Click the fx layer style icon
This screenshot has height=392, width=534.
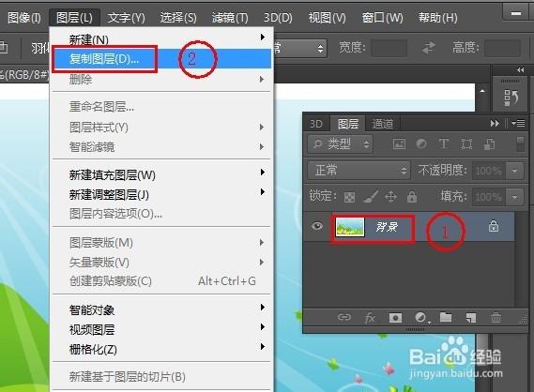(x=370, y=318)
